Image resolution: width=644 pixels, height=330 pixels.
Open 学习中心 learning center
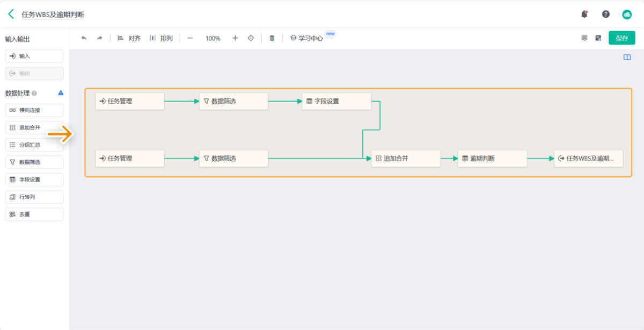coord(306,38)
